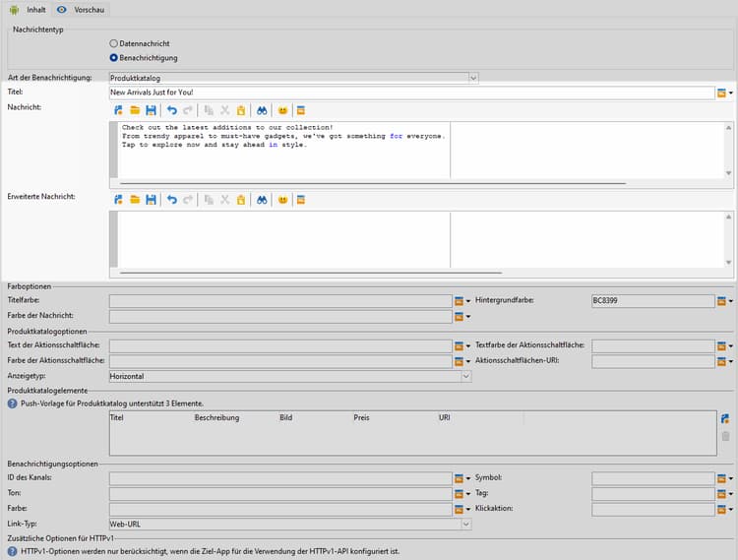738x560 pixels.
Task: Click the Titelfarbe input field
Action: pos(280,301)
